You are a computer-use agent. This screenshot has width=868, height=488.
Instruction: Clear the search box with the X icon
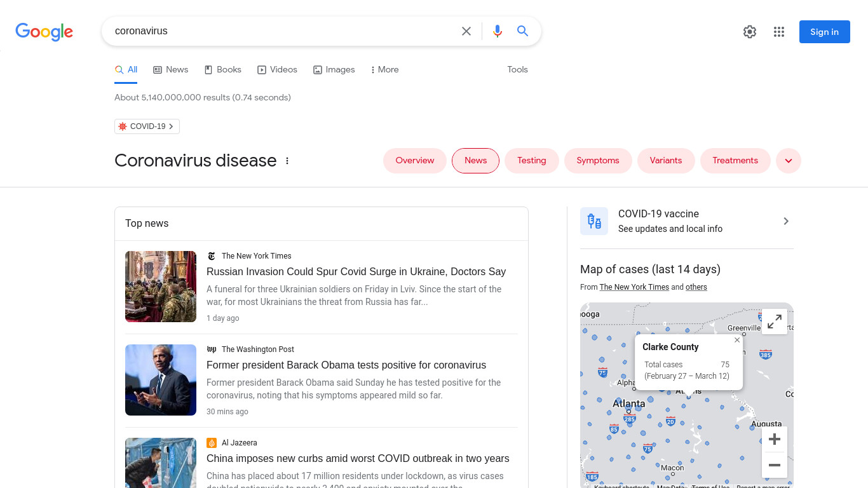pos(466,31)
